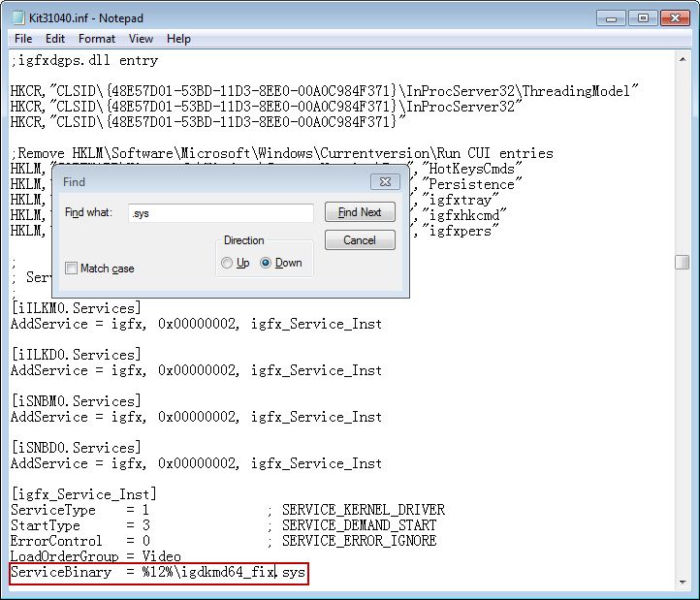Open the View menu
This screenshot has height=600, width=700.
point(141,39)
